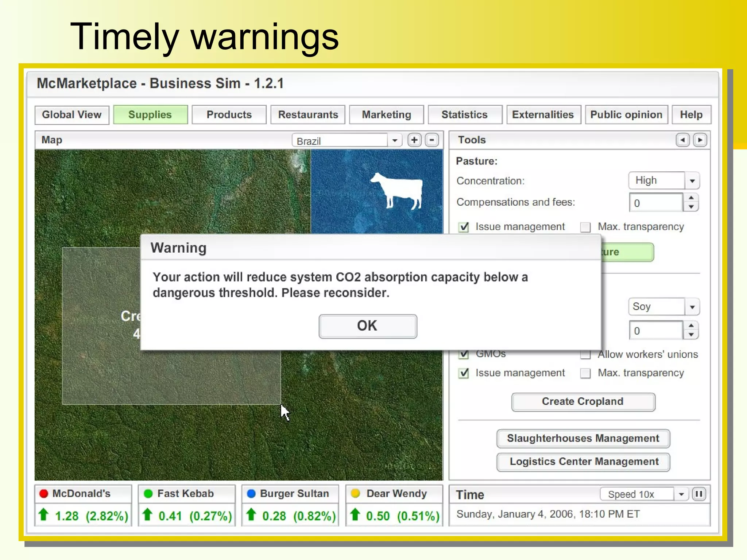Enable Allow workers' unions checkbox
The height and width of the screenshot is (560, 747).
coord(585,354)
